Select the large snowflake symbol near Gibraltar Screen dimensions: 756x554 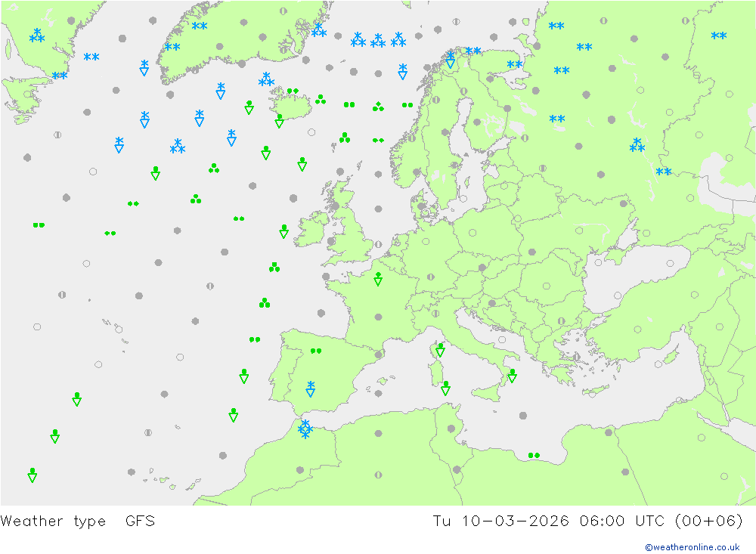coord(305,429)
